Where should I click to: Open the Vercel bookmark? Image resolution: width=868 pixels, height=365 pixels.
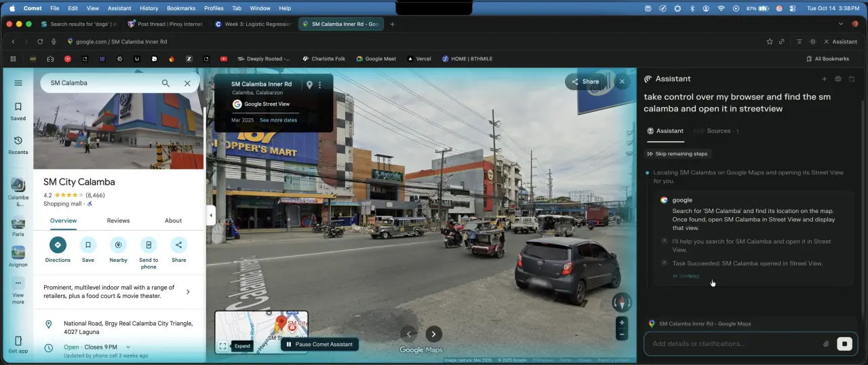pos(419,59)
